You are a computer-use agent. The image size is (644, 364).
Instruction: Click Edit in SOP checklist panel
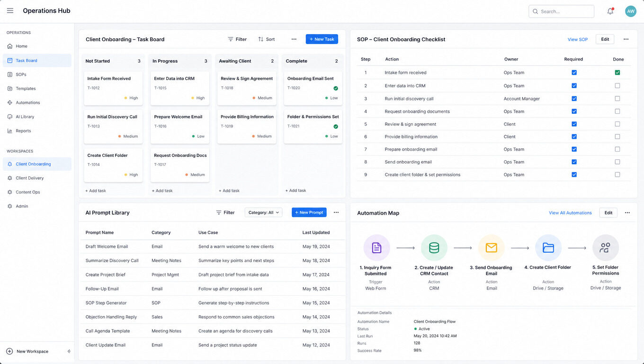pos(605,39)
